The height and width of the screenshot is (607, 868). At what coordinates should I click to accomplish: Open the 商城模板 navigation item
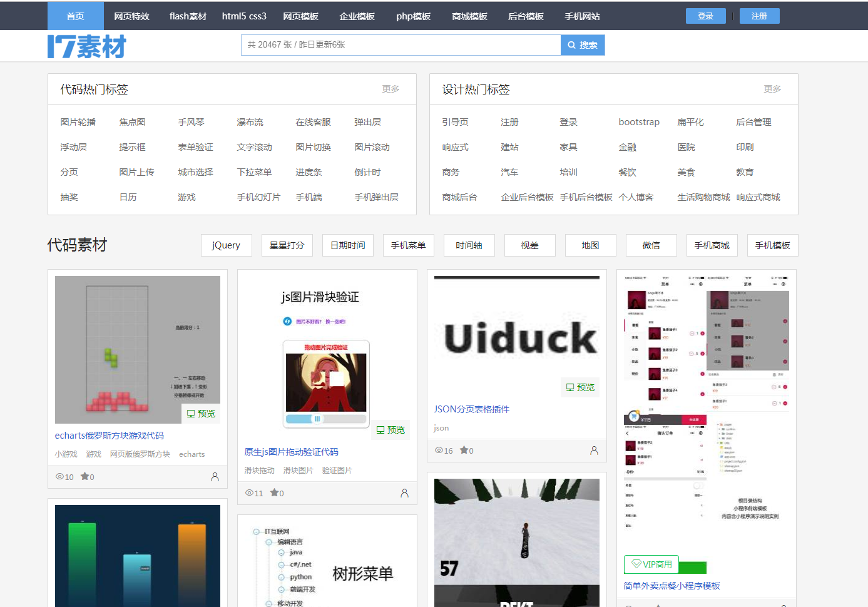point(469,16)
